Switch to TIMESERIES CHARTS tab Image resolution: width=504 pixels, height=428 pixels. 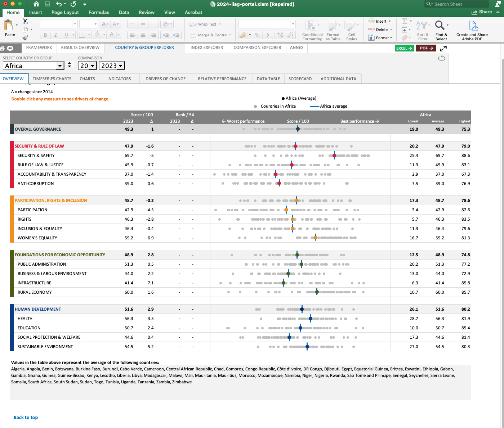pyautogui.click(x=52, y=79)
